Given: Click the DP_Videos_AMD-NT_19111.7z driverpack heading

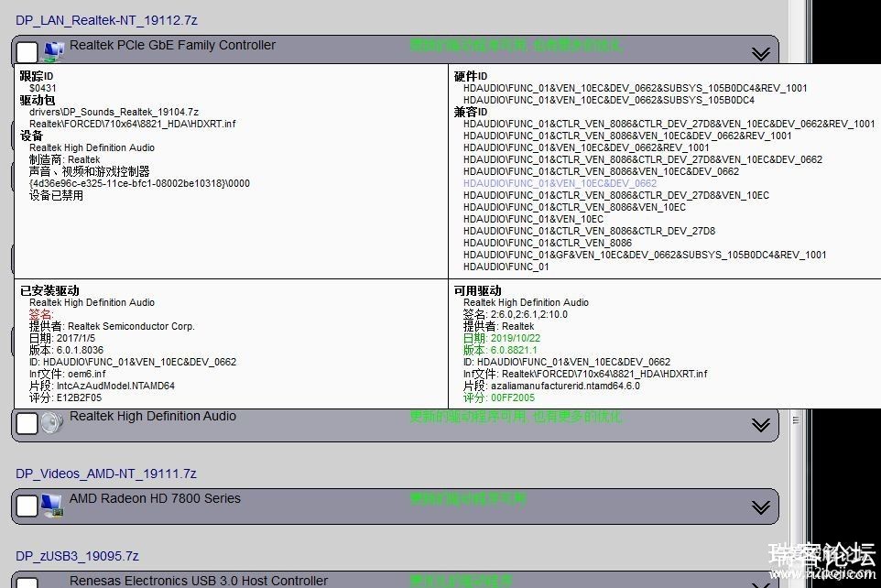Looking at the screenshot, I should 106,474.
